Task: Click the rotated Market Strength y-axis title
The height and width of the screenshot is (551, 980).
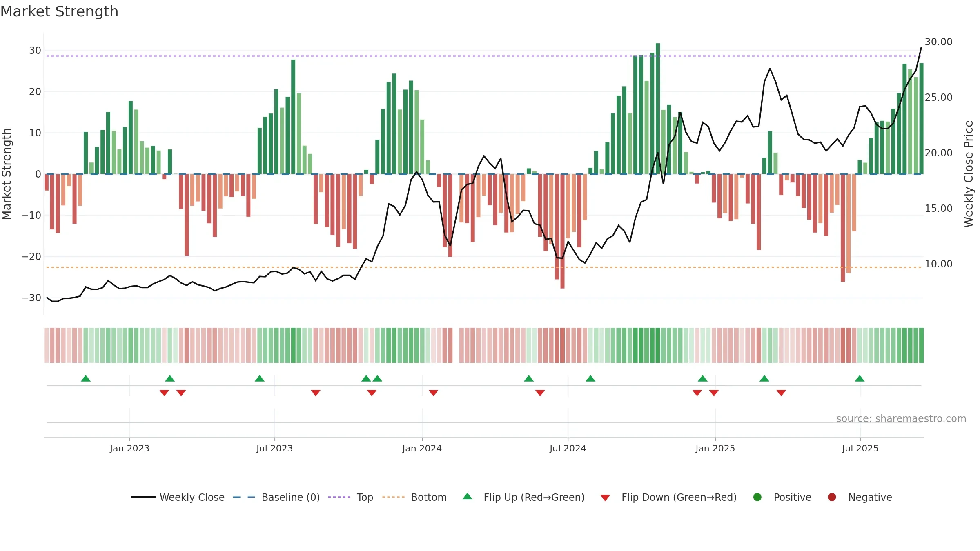Action: [7, 174]
